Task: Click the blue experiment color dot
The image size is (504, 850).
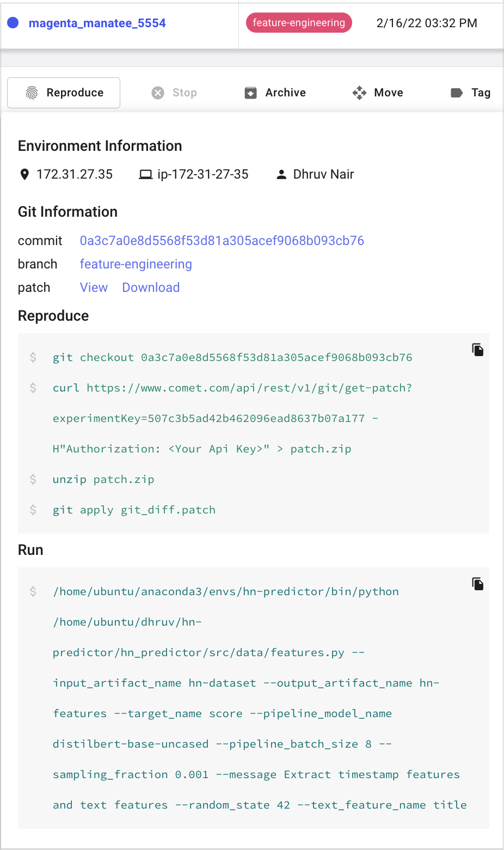Action: click(13, 23)
